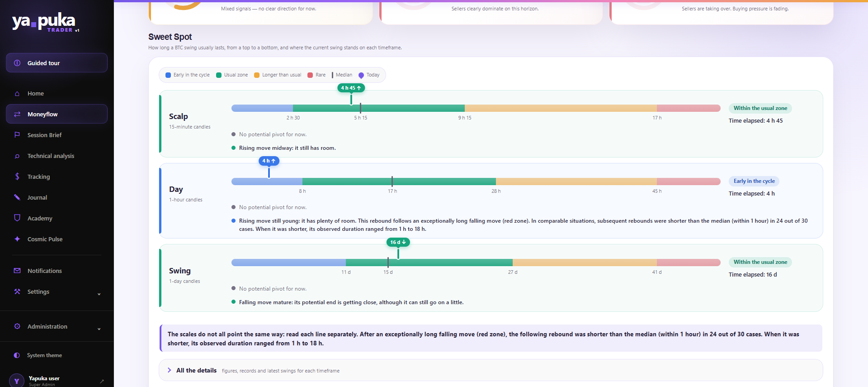Image resolution: width=868 pixels, height=387 pixels.
Task: Click the Academy shield icon
Action: (x=17, y=218)
